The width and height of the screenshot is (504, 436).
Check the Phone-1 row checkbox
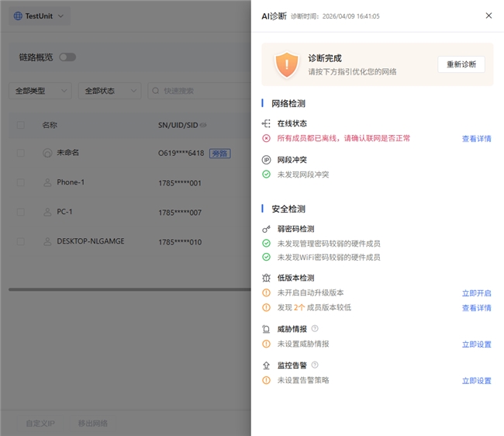tap(21, 182)
